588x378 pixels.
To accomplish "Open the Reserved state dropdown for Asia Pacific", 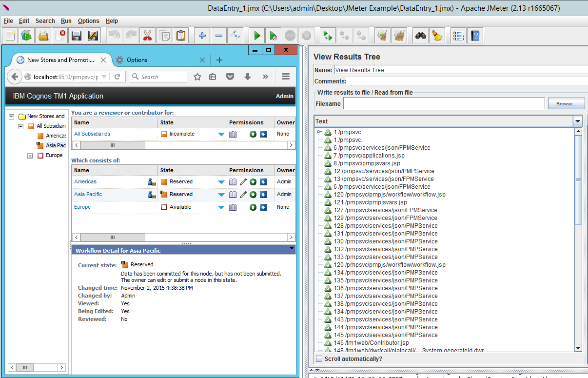I will [221, 195].
